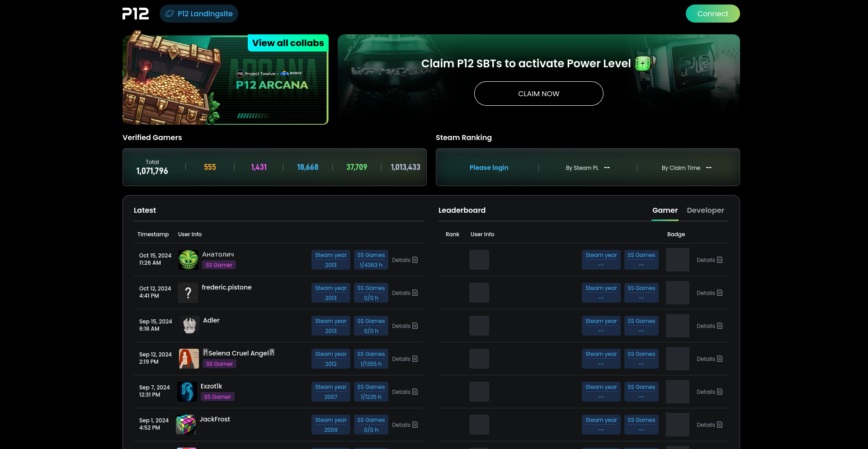This screenshot has height=449, width=868.
Task: Click the P12 logo
Action: pyautogui.click(x=136, y=14)
